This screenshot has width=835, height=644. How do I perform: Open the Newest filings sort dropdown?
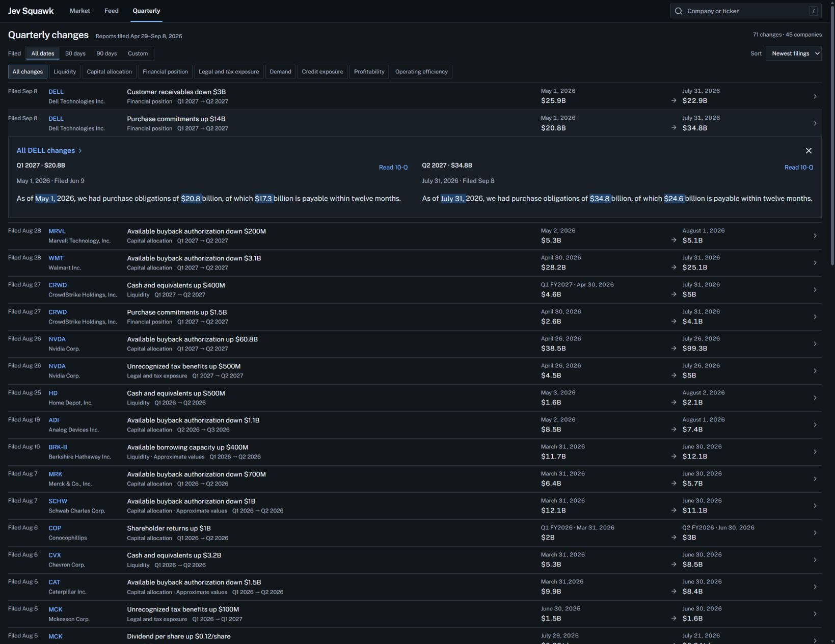793,53
